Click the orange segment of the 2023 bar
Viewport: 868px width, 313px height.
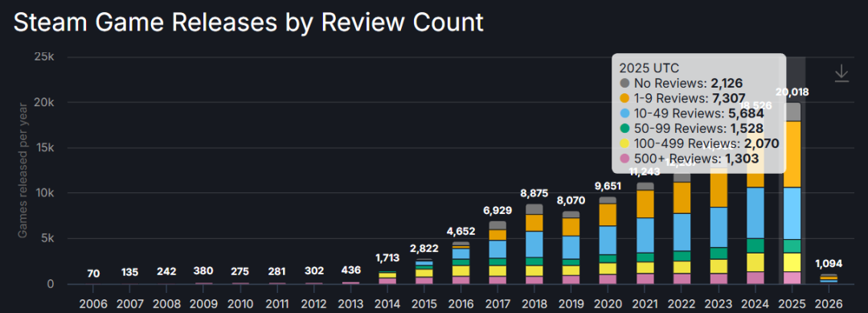tap(719, 187)
